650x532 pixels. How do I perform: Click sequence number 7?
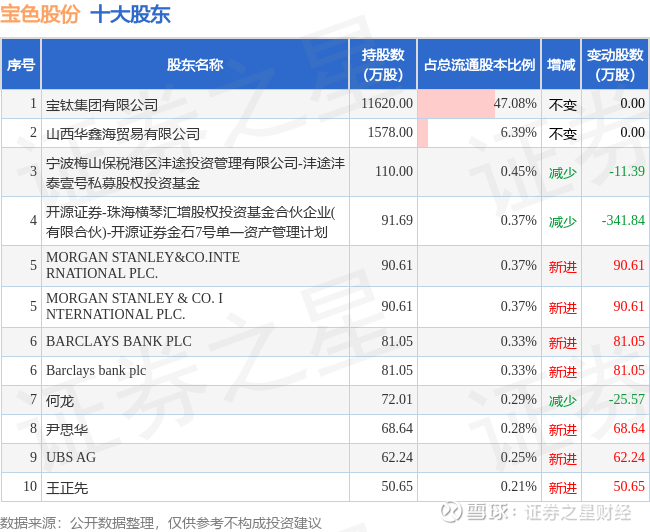33,399
